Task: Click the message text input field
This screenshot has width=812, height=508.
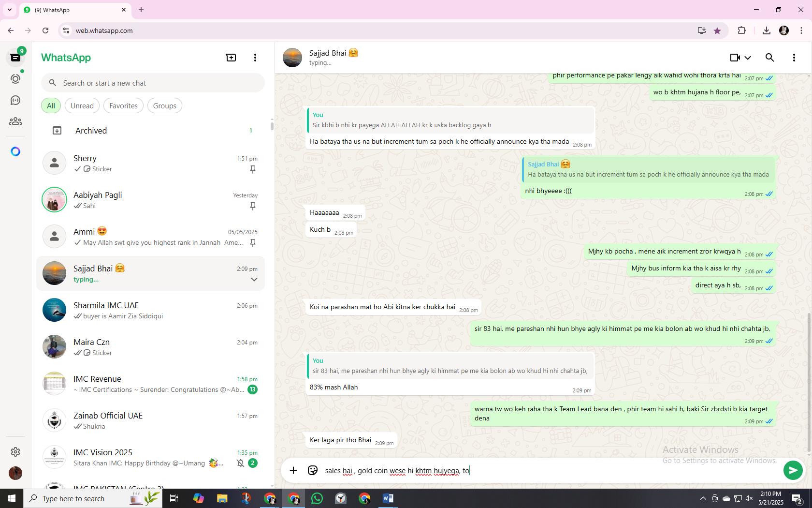Action: pyautogui.click(x=551, y=470)
